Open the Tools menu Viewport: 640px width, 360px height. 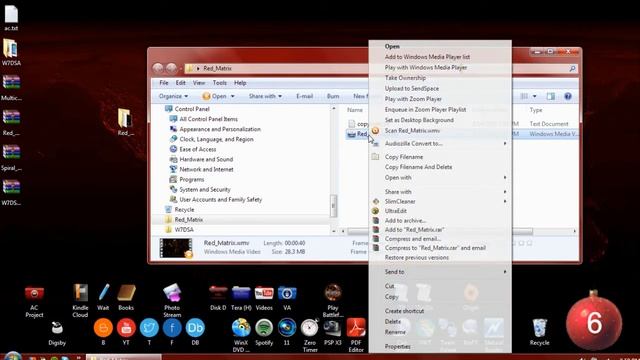(220, 83)
